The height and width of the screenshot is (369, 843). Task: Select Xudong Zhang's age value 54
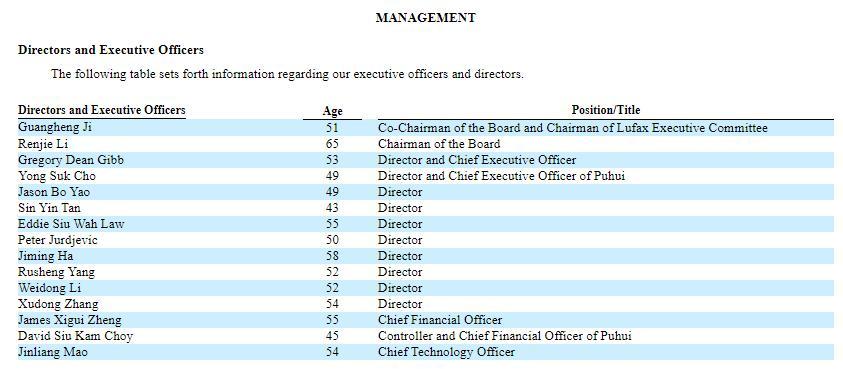332,304
